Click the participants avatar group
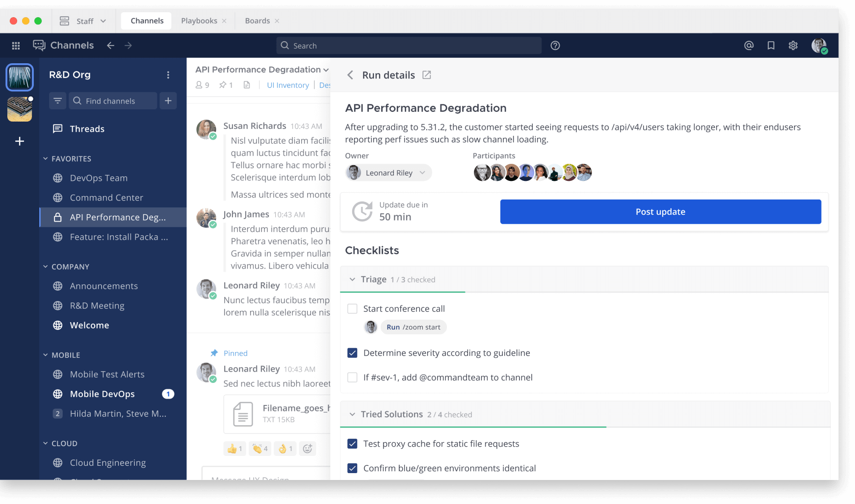This screenshot has width=855, height=504. tap(532, 173)
